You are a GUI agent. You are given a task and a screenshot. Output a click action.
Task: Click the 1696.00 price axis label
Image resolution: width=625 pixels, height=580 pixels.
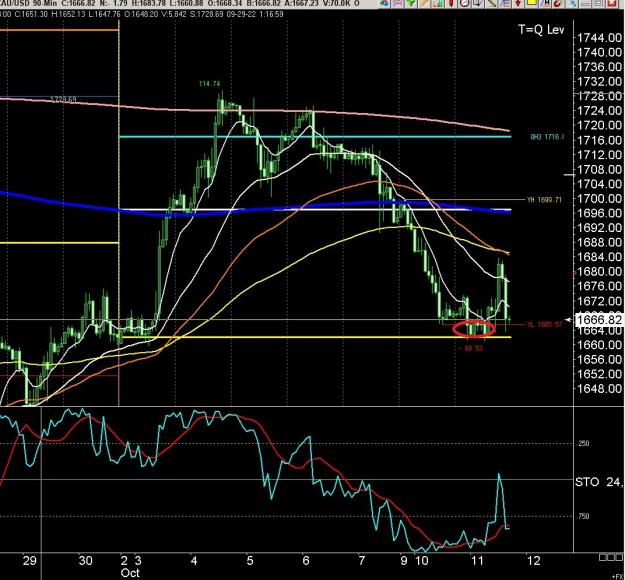click(x=599, y=213)
